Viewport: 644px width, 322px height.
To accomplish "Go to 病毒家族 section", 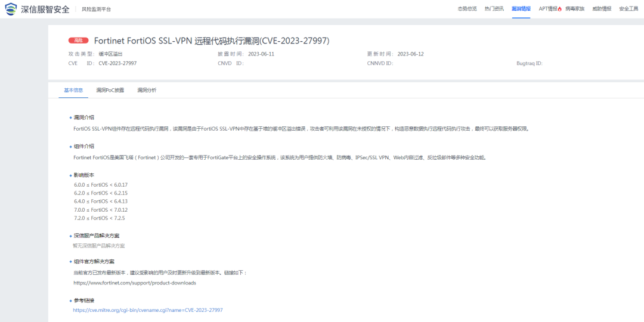I will point(575,9).
